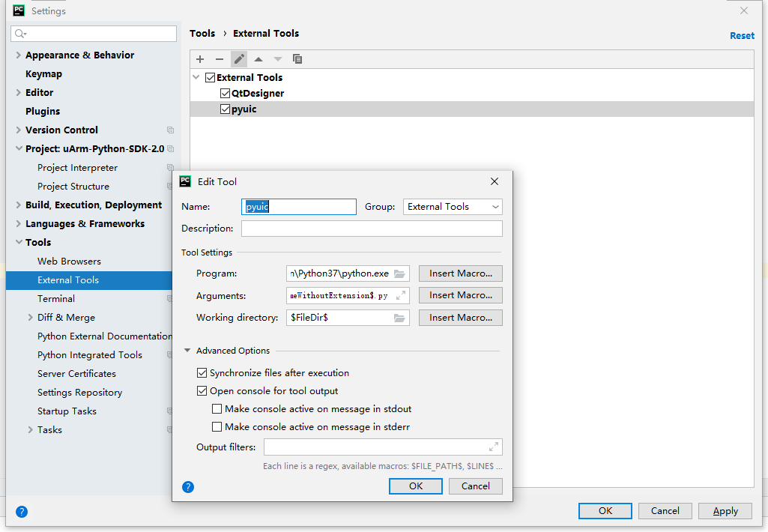Click the settings search field
Image resolution: width=768 pixels, height=532 pixels.
(x=94, y=33)
